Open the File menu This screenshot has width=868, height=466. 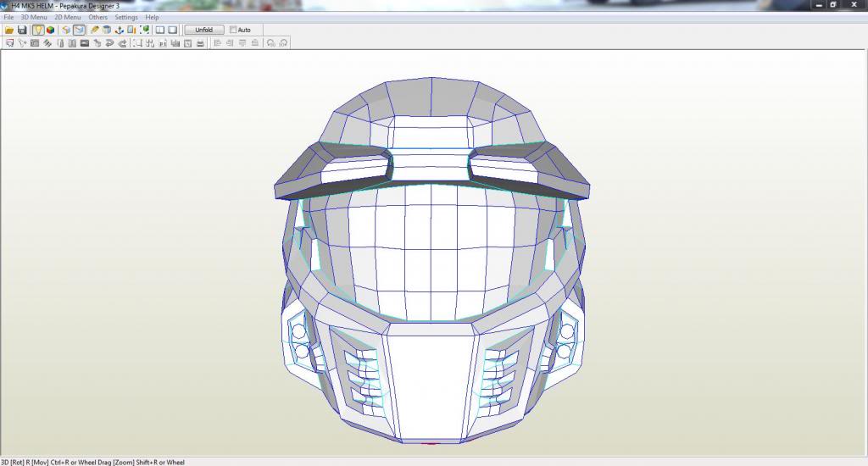8,17
